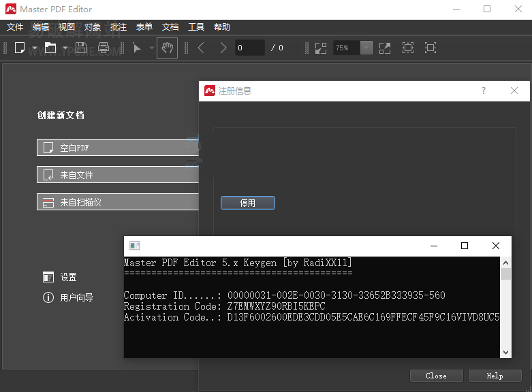Screen dimensions: 532x392
Task: Click the Activation Code line in console
Action: tap(312, 317)
